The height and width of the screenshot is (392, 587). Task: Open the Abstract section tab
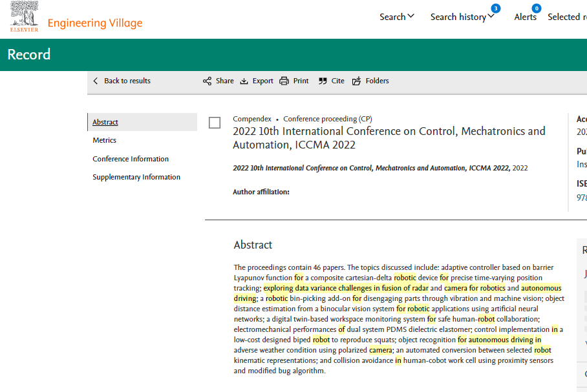[x=105, y=122]
